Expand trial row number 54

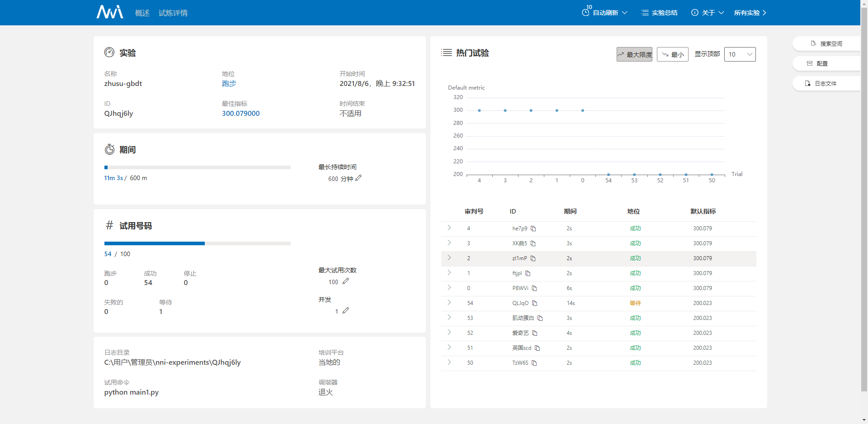coord(449,303)
